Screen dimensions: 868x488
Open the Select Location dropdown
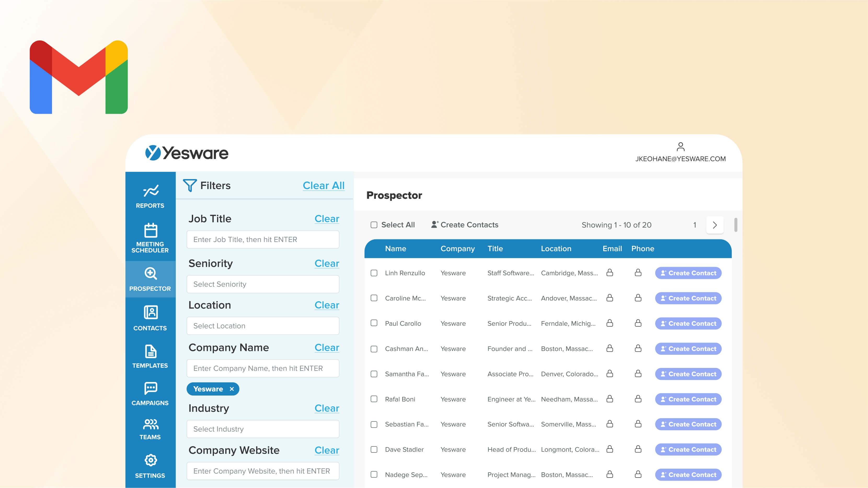click(x=263, y=326)
